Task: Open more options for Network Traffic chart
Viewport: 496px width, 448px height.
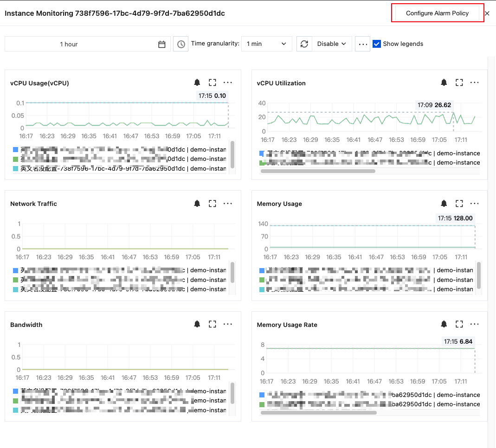Action: click(228, 203)
